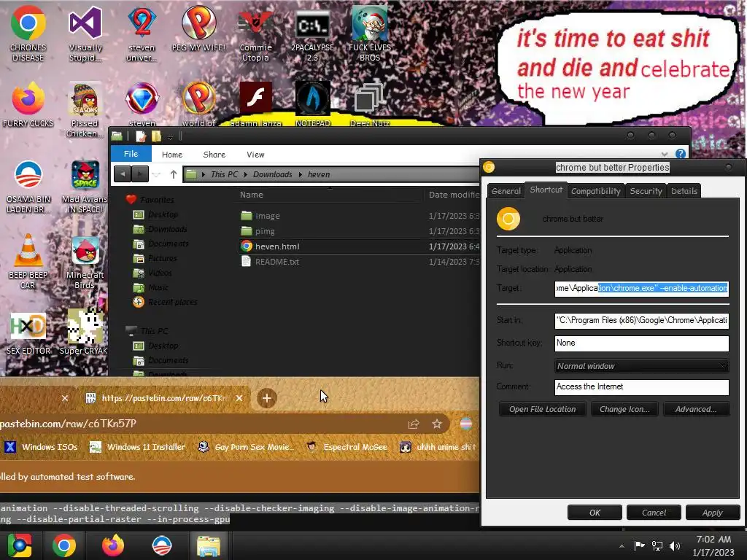Screen dimensions: 747x560
Task: Expand the Explorer ribbon chevron
Action: click(665, 155)
